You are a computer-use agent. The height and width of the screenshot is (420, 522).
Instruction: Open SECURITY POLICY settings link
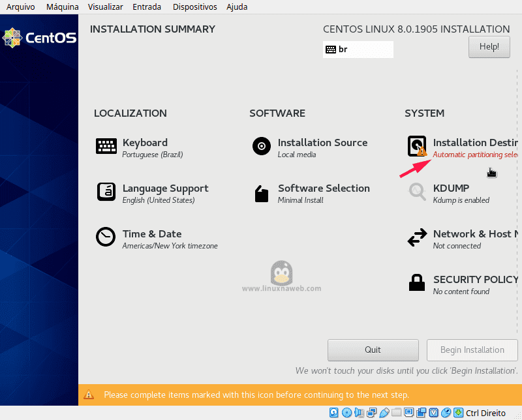click(x=476, y=280)
